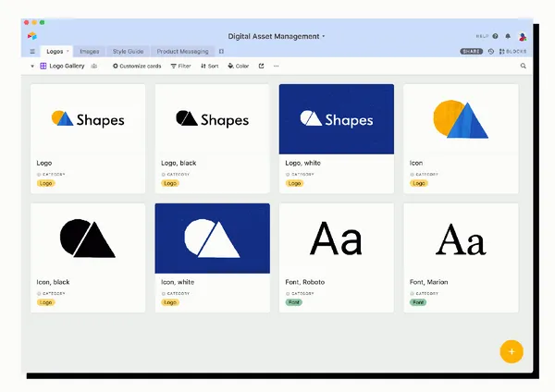Open the Logo, black card image
The width and height of the screenshot is (555, 392).
point(213,119)
